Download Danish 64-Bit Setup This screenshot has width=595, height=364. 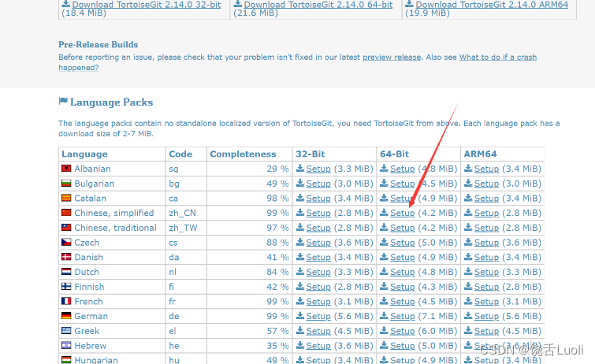pyautogui.click(x=403, y=258)
